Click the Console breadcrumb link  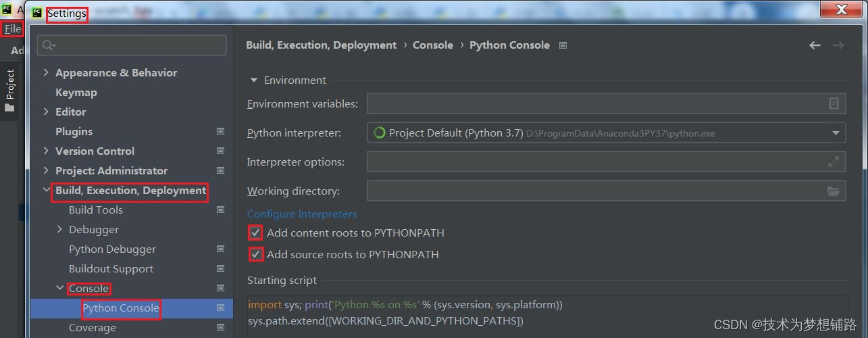432,45
